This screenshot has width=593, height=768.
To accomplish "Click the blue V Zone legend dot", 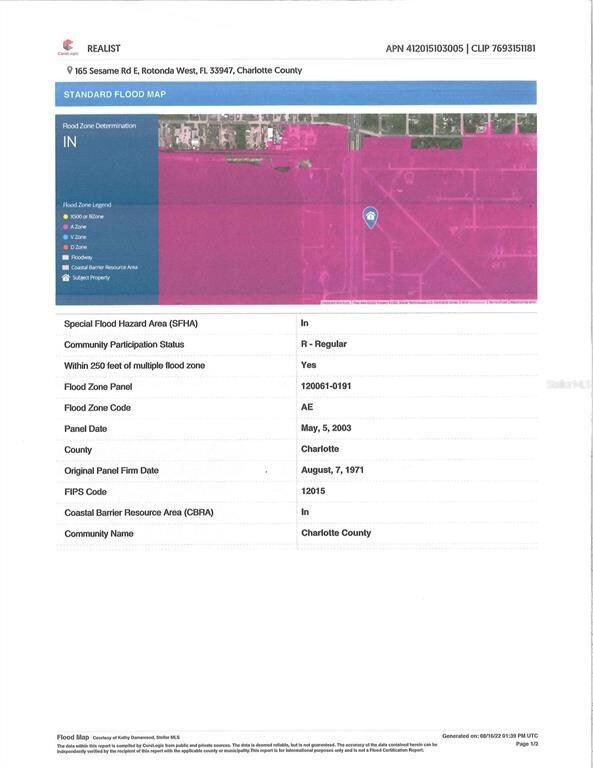I will tap(66, 237).
